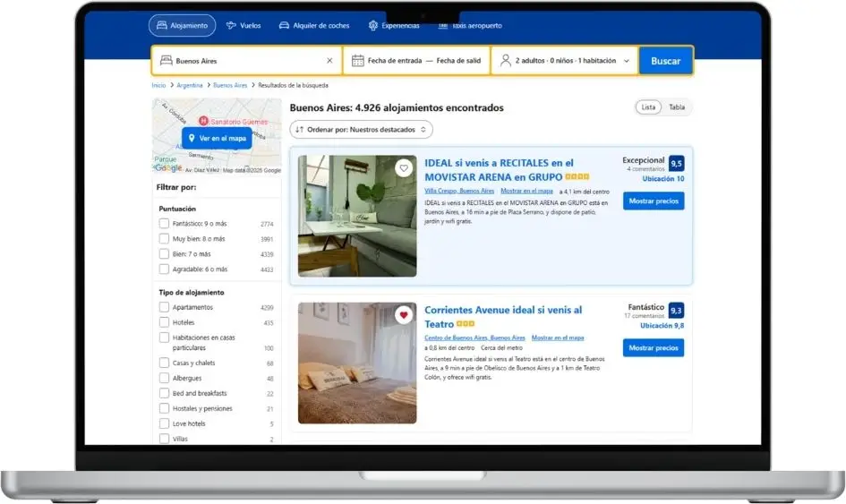The height and width of the screenshot is (504, 846).
Task: Click Ver en el mapa button
Action: (x=217, y=138)
